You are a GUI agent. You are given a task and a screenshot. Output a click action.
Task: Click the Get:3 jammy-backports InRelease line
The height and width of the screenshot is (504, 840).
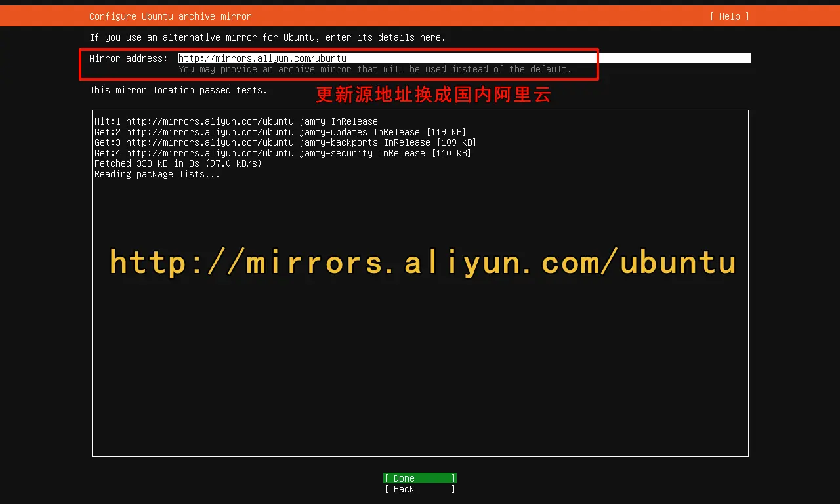point(285,142)
